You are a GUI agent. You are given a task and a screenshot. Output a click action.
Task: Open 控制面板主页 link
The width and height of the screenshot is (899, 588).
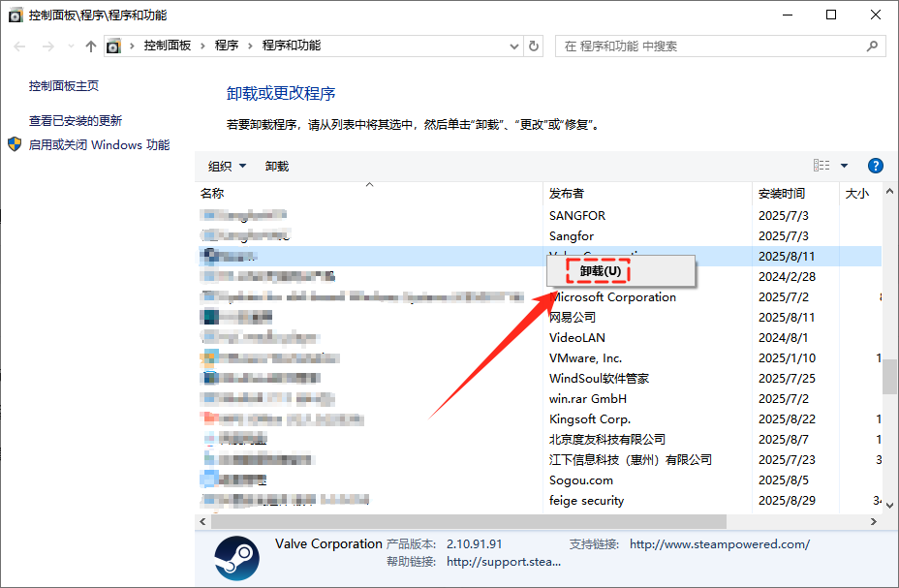click(64, 86)
